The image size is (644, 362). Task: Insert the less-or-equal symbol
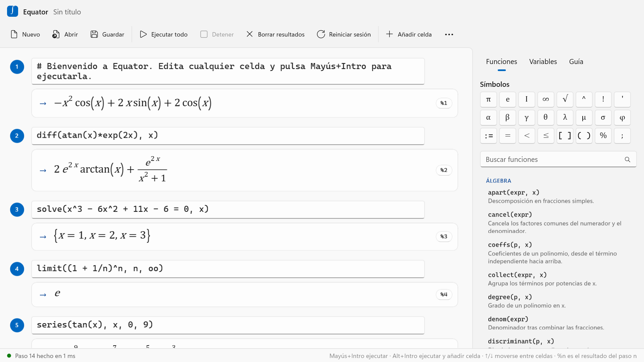tap(546, 136)
